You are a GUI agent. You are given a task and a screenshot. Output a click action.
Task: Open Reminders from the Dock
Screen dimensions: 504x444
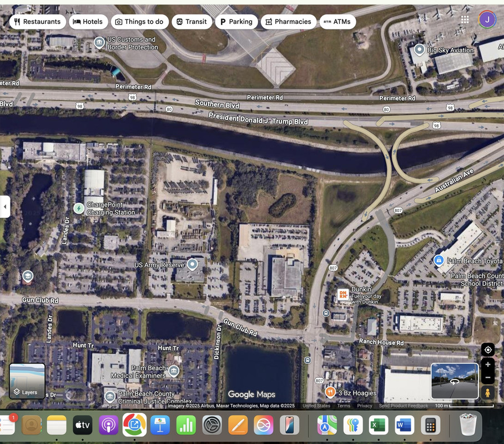coord(7,425)
